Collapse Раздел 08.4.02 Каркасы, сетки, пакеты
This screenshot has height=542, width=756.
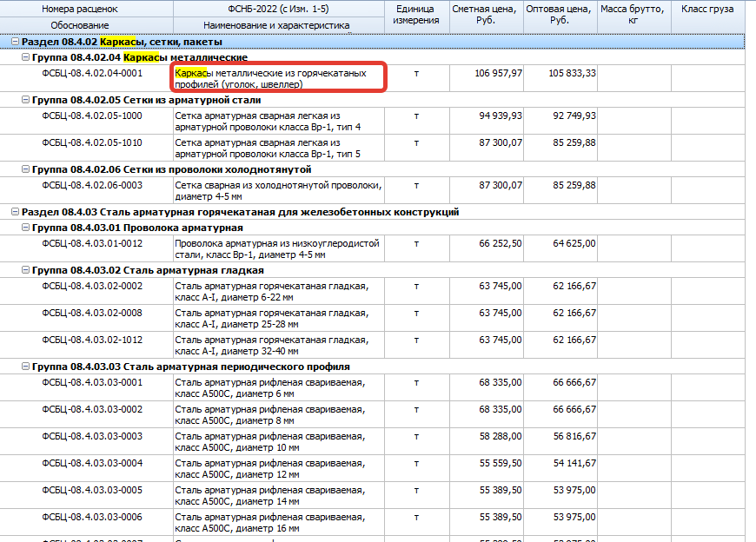coord(15,42)
